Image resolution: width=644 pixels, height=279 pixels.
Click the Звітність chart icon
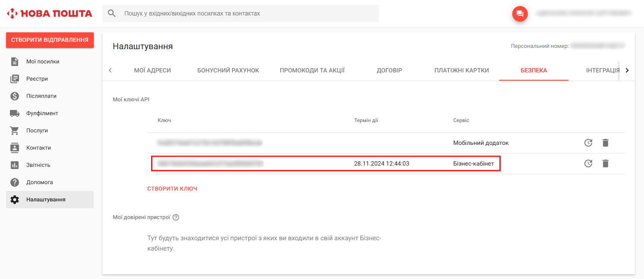tap(15, 165)
